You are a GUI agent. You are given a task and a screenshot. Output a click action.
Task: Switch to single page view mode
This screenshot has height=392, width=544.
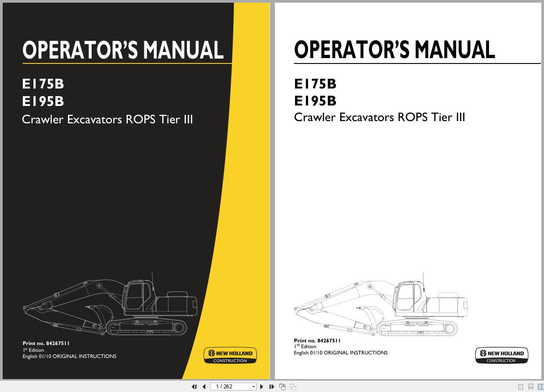tap(521, 386)
